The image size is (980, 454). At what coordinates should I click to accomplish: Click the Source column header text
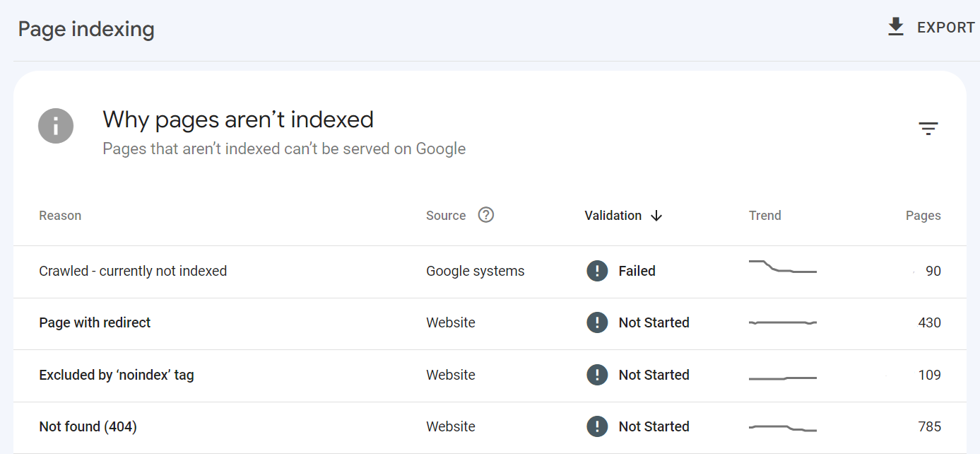point(446,216)
